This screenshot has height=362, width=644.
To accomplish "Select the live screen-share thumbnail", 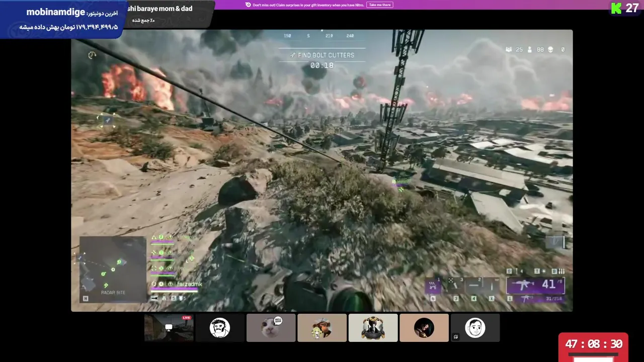I will click(x=169, y=328).
